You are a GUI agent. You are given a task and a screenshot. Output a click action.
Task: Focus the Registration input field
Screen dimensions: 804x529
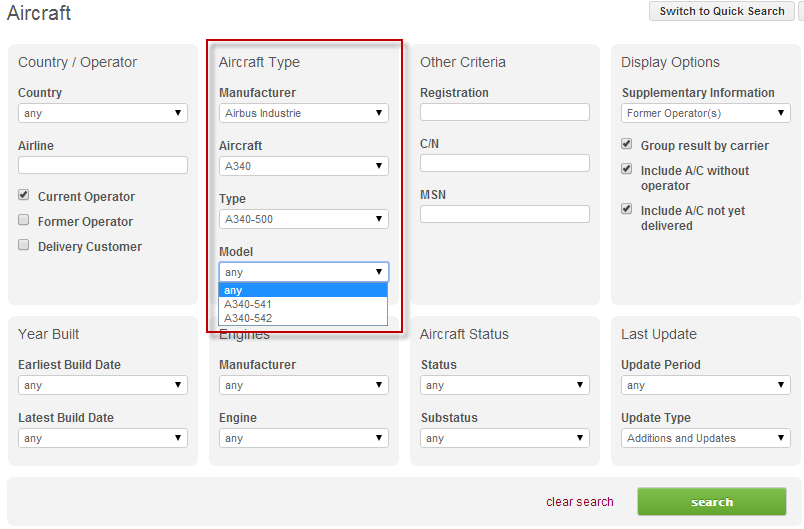(504, 112)
